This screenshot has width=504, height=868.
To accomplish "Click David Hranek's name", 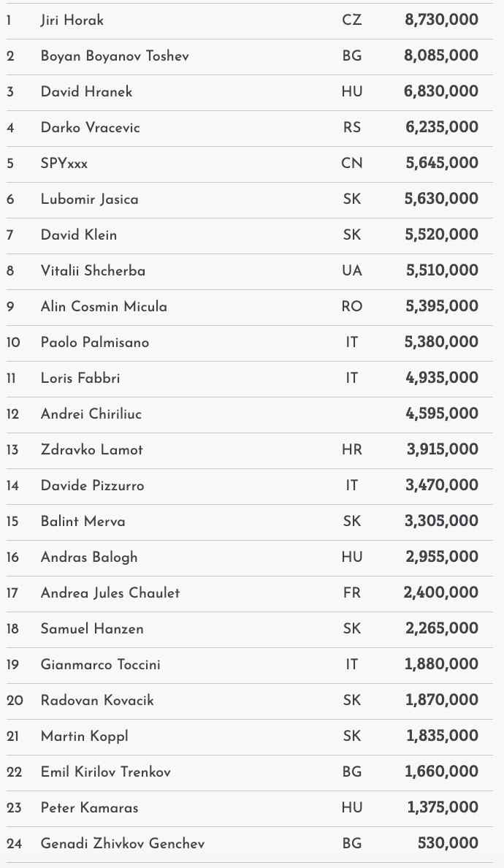I will pyautogui.click(x=86, y=92).
